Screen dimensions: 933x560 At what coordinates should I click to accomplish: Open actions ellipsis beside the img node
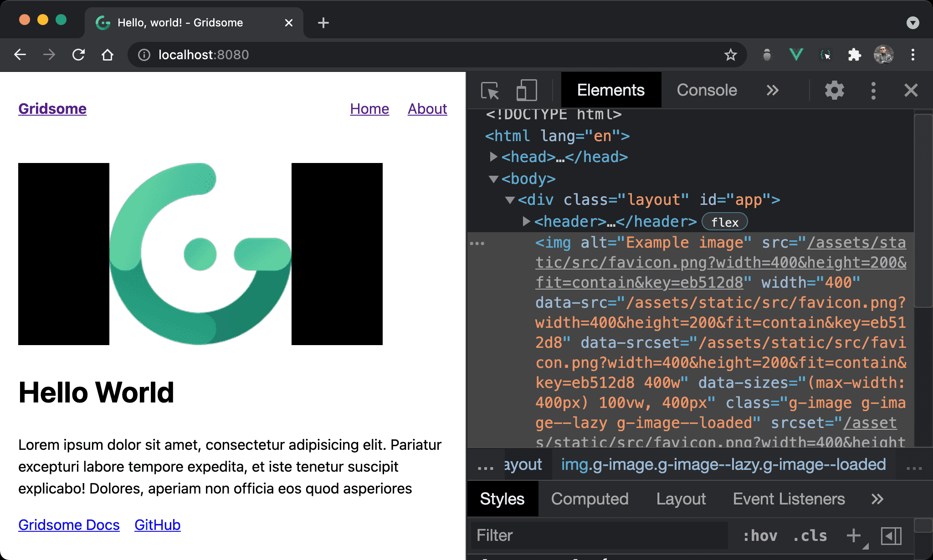pos(477,243)
